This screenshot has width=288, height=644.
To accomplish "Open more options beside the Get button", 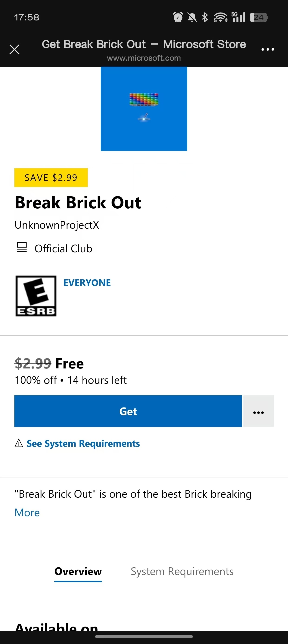I will coord(258,411).
